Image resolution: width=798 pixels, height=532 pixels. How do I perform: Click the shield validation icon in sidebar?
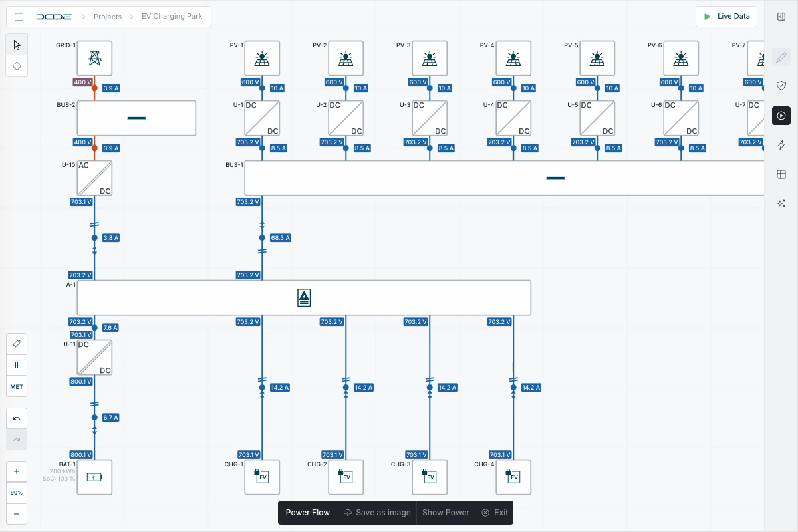click(x=781, y=86)
